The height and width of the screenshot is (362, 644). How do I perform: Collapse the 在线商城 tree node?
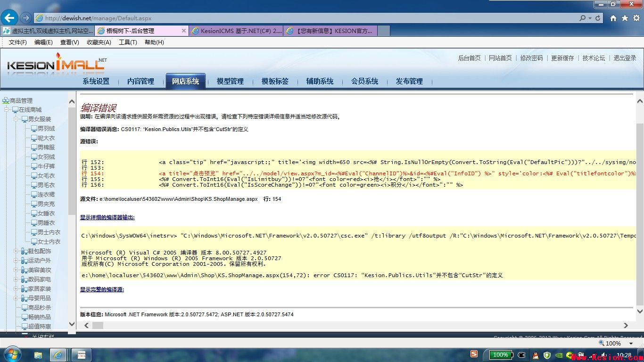[7, 110]
